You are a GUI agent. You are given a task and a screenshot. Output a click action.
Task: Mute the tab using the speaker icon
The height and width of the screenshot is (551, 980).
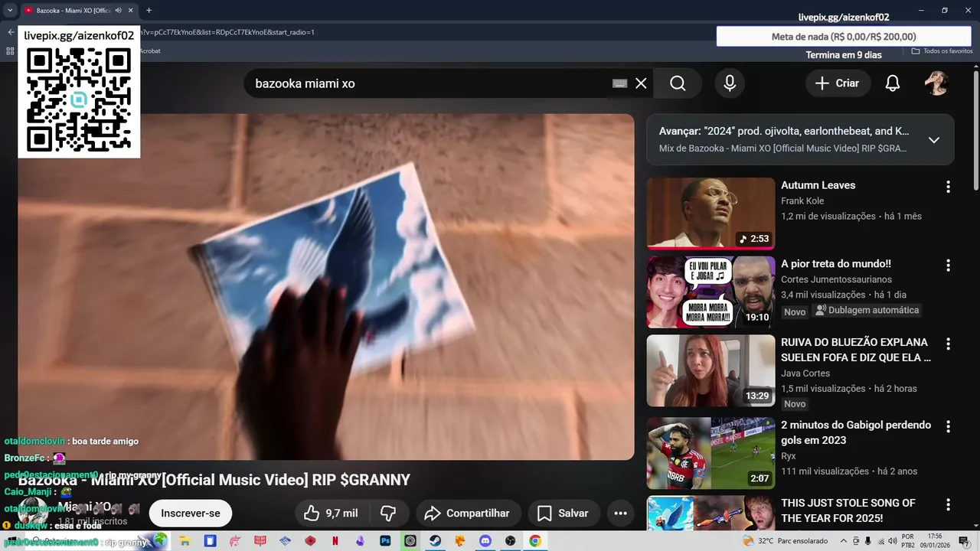point(118,11)
